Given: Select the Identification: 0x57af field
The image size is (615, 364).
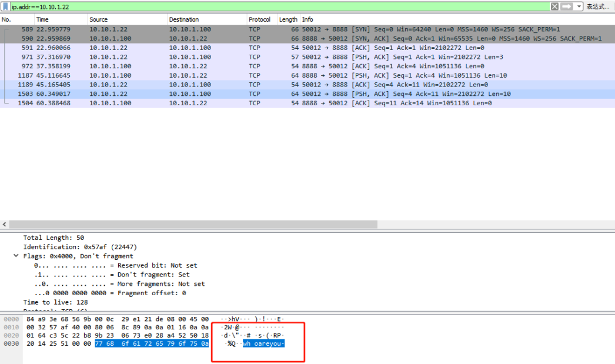Looking at the screenshot, I should coord(80,247).
